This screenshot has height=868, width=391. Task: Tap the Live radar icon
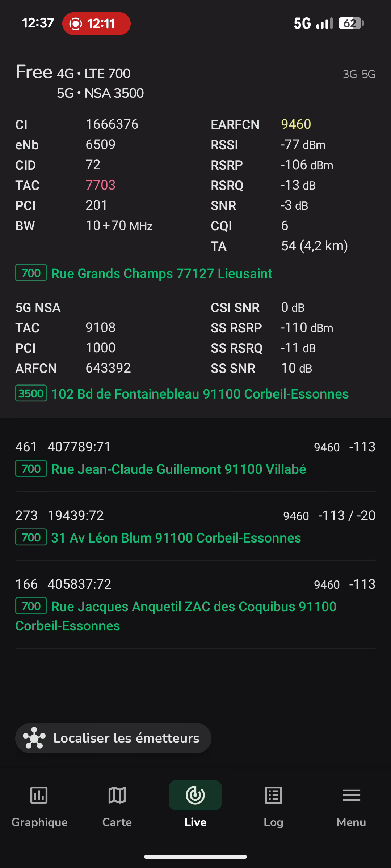(195, 796)
